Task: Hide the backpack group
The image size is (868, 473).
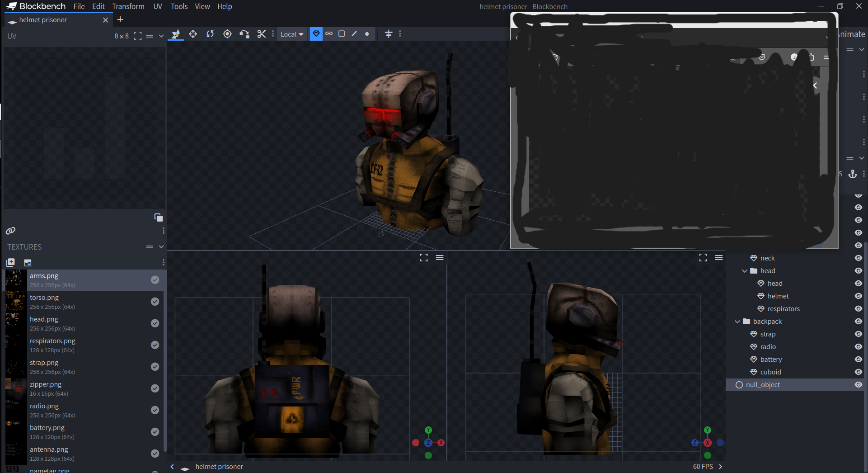Action: tap(858, 322)
